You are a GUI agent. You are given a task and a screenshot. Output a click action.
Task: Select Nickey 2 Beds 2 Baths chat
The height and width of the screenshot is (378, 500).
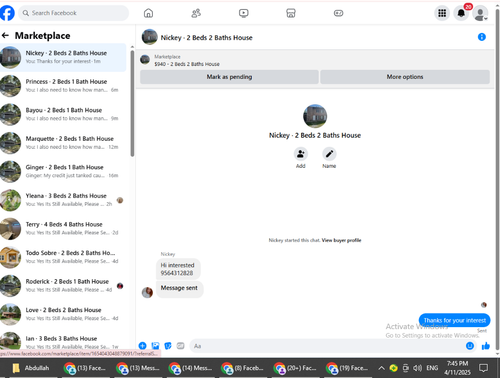[63, 57]
